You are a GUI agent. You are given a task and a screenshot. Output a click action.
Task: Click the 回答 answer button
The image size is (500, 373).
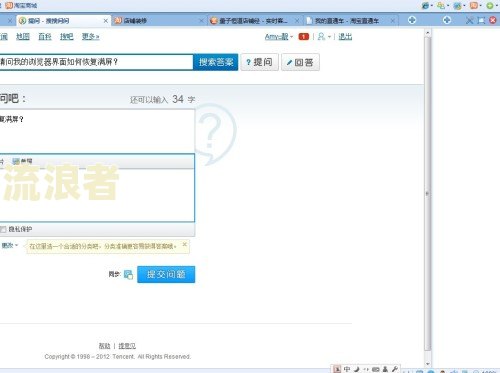coord(300,62)
